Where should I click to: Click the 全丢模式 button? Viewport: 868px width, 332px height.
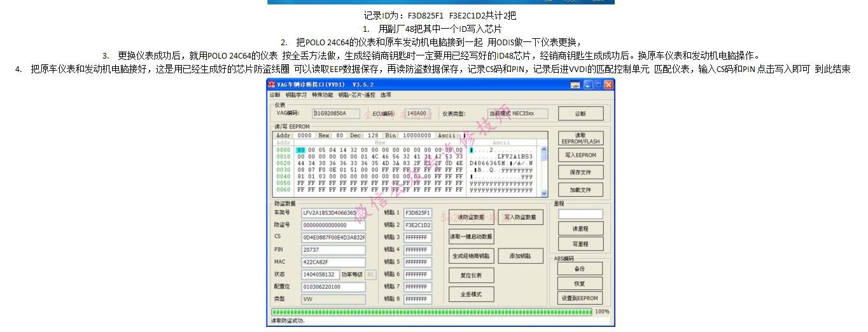[471, 294]
